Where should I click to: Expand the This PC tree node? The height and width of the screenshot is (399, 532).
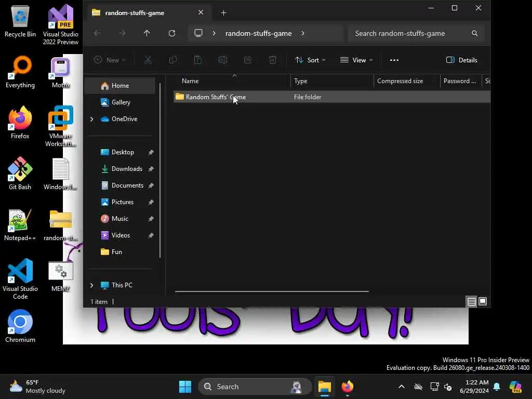tap(91, 285)
